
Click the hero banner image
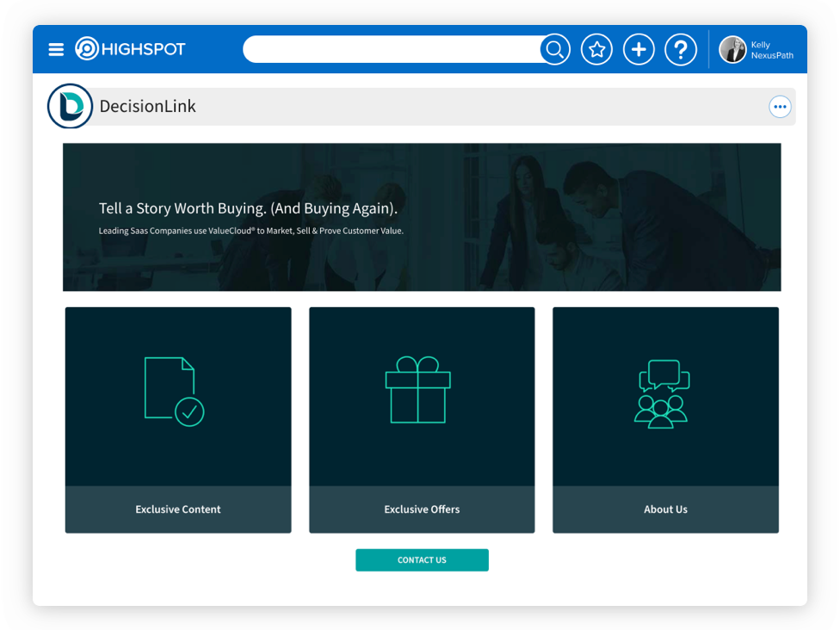coord(422,217)
